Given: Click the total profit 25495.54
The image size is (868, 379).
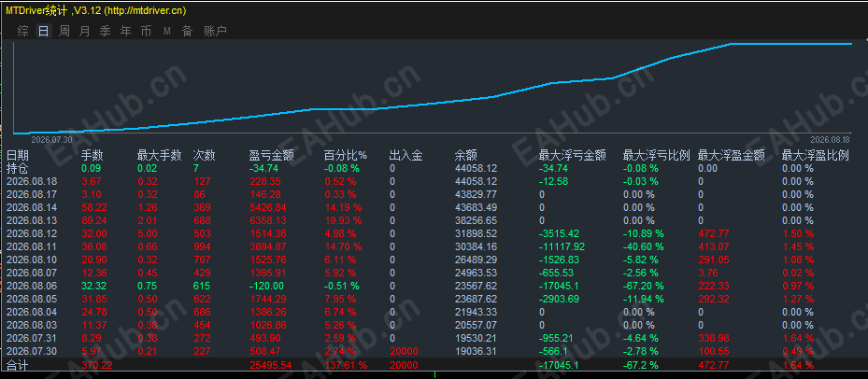Looking at the screenshot, I should pos(271,365).
